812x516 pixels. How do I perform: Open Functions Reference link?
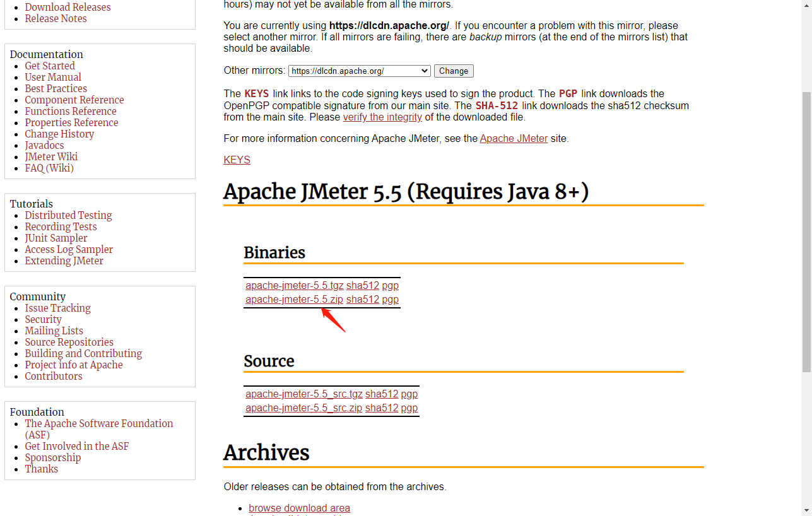pyautogui.click(x=71, y=111)
